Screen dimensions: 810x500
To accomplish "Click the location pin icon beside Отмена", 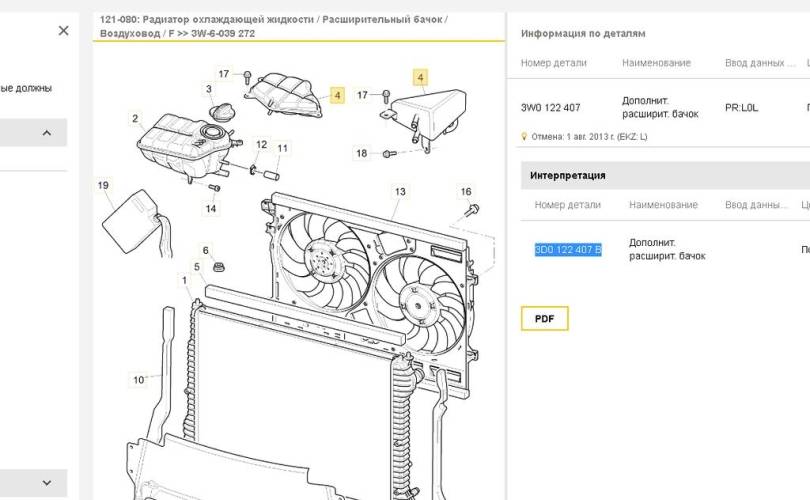I will [524, 136].
